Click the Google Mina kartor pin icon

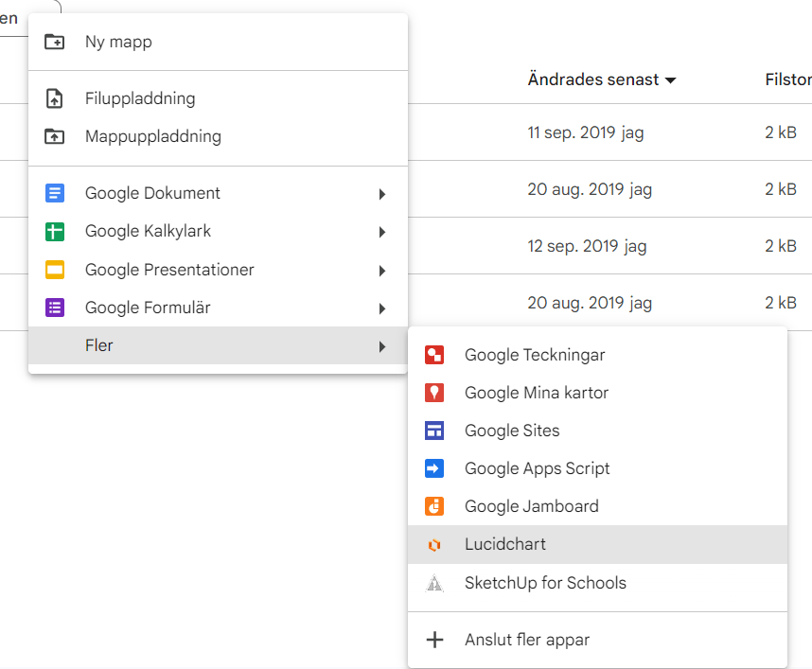click(x=434, y=393)
